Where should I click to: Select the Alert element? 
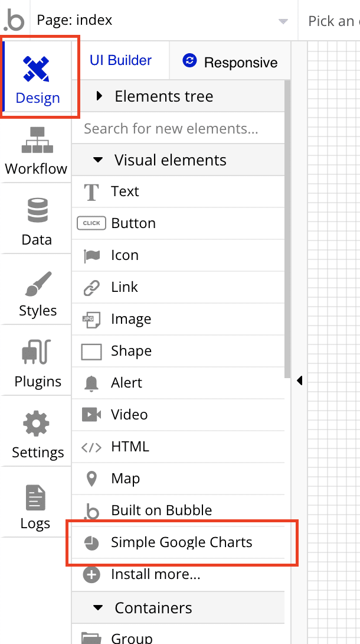click(178, 383)
